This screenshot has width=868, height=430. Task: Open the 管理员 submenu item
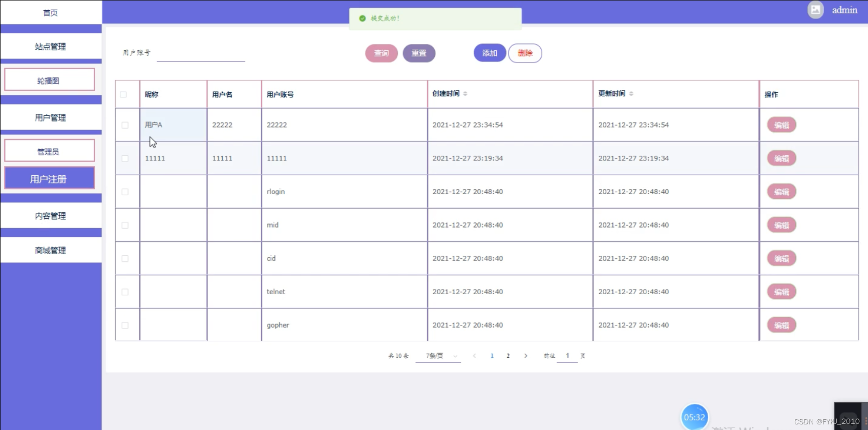50,151
